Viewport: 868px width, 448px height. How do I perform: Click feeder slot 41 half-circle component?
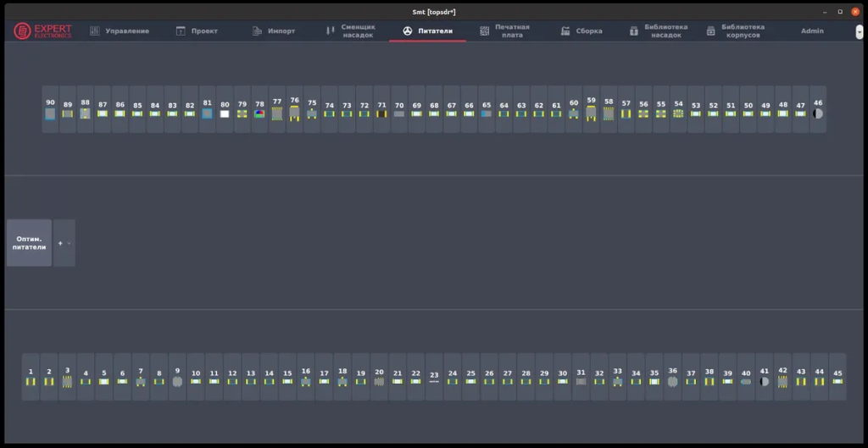[764, 377]
